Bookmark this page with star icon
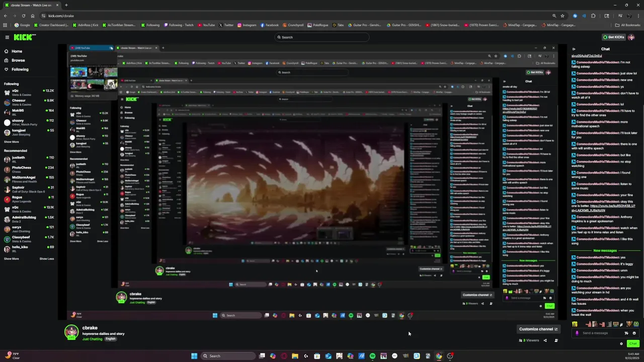The height and width of the screenshot is (362, 644). tap(562, 16)
